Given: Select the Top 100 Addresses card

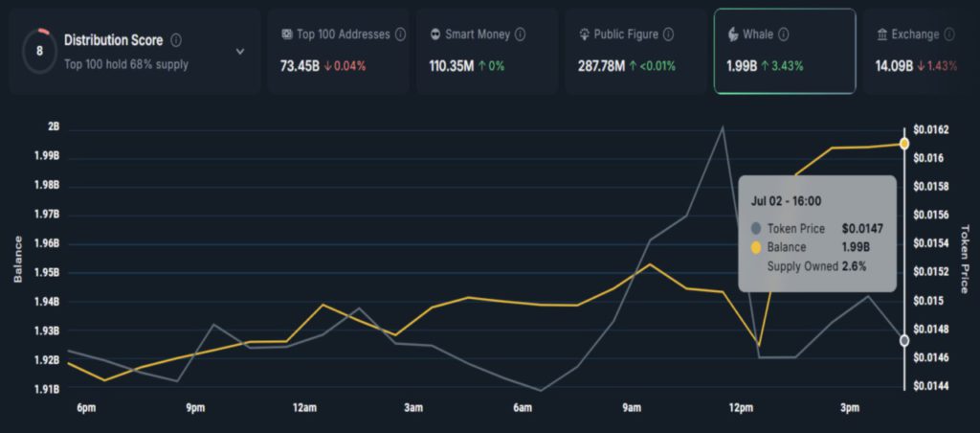Looking at the screenshot, I should coord(338,52).
